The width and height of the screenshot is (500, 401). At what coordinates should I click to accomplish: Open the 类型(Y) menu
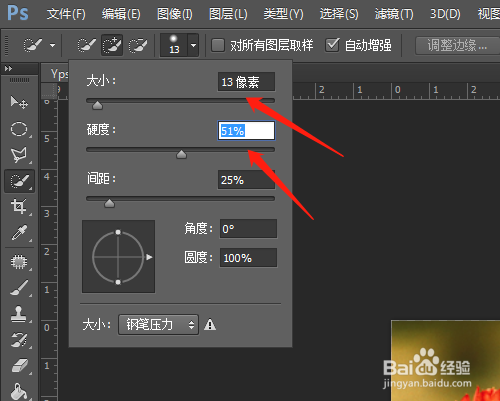click(283, 14)
